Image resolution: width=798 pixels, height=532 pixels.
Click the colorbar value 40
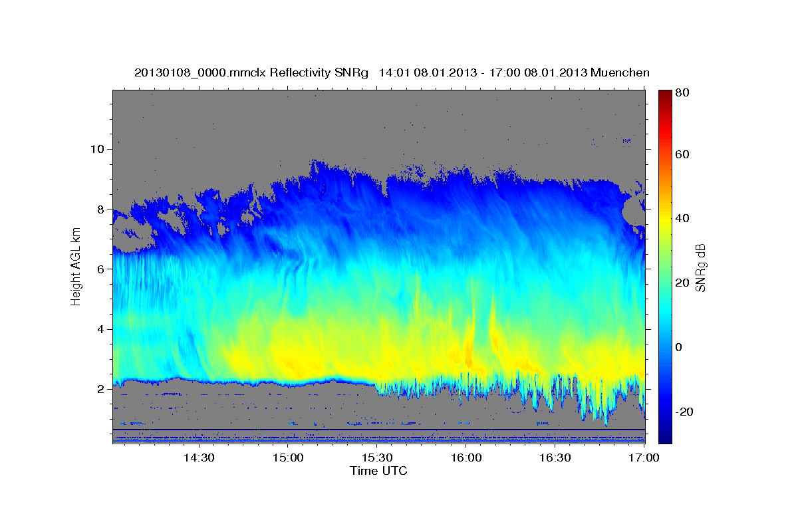pos(681,219)
